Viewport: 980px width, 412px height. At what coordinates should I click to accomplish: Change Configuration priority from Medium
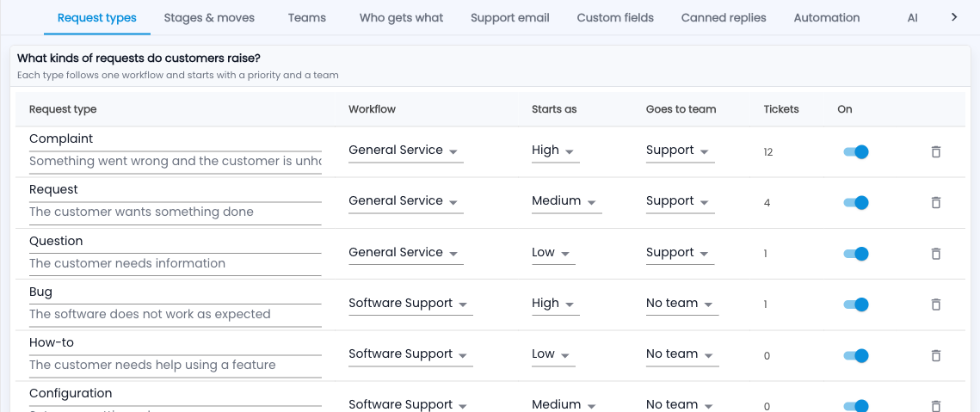(566, 404)
